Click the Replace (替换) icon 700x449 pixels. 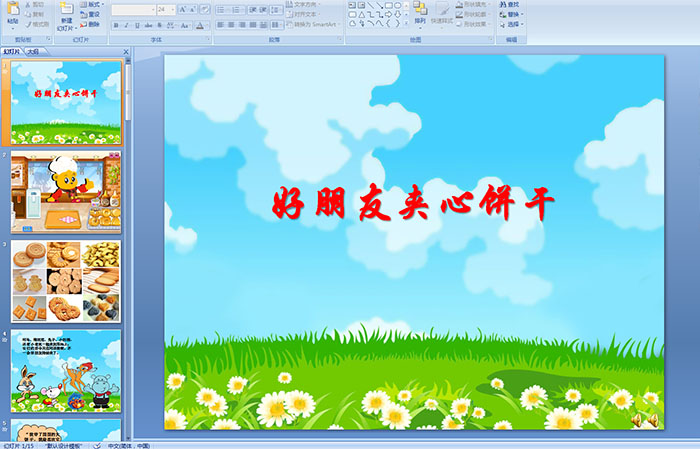click(x=510, y=14)
